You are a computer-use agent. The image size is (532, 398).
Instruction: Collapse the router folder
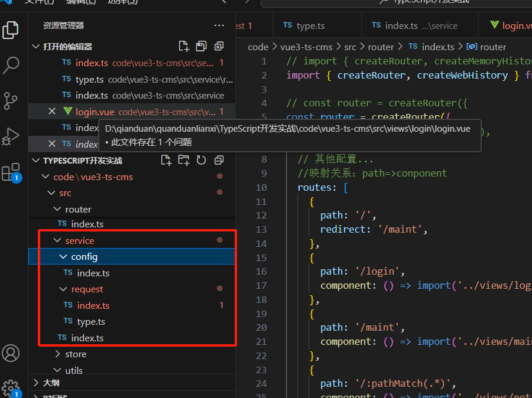(57, 209)
